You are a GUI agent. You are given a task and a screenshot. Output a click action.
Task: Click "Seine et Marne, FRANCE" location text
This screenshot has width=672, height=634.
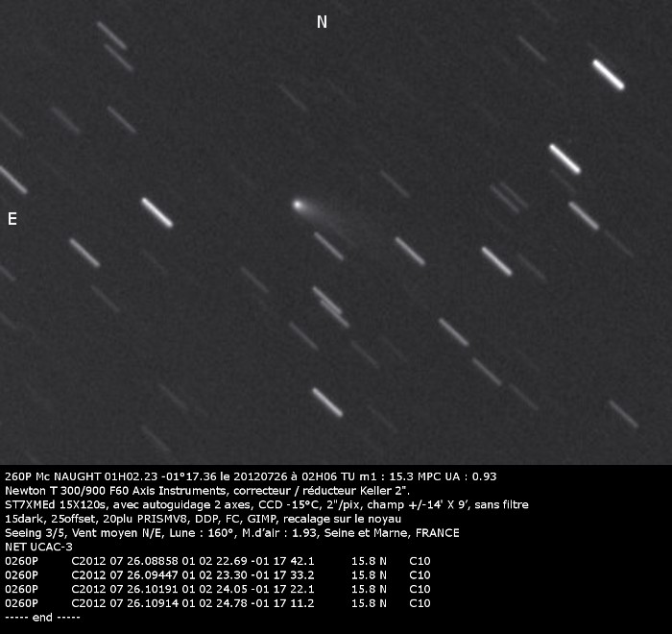tap(401, 533)
